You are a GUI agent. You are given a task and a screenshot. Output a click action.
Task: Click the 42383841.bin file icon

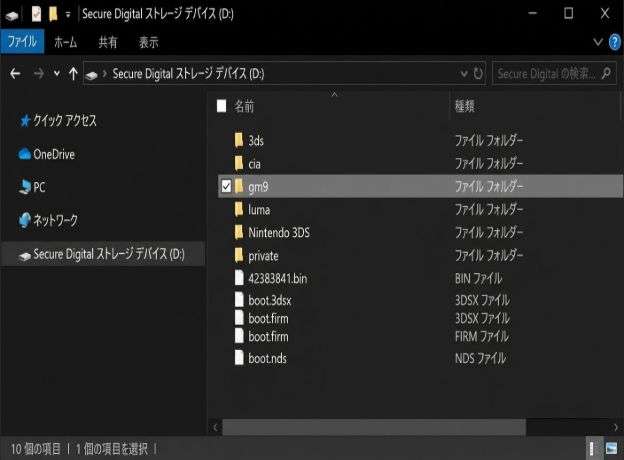tap(239, 278)
